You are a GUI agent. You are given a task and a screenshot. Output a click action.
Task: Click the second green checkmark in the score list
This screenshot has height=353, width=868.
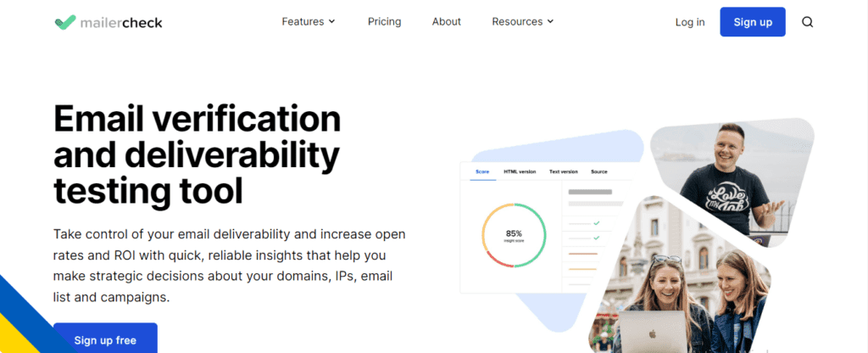(x=597, y=238)
